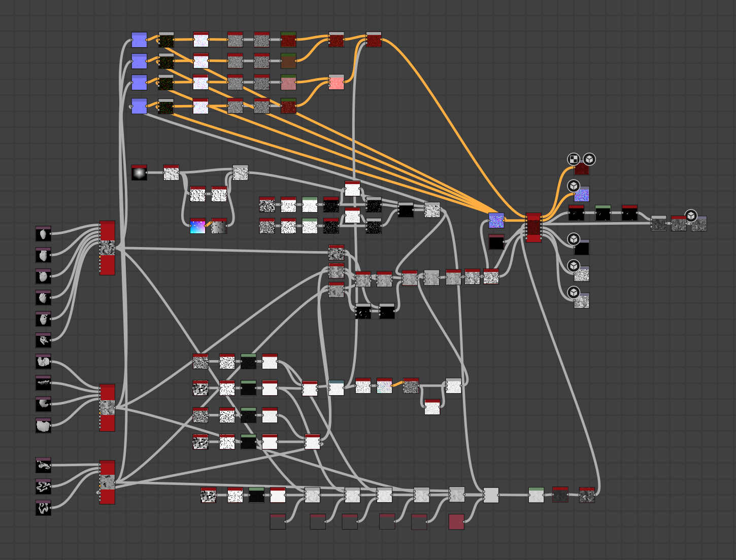Select normal-map node directly left of the red hub
736x560 pixels.
pyautogui.click(x=496, y=221)
